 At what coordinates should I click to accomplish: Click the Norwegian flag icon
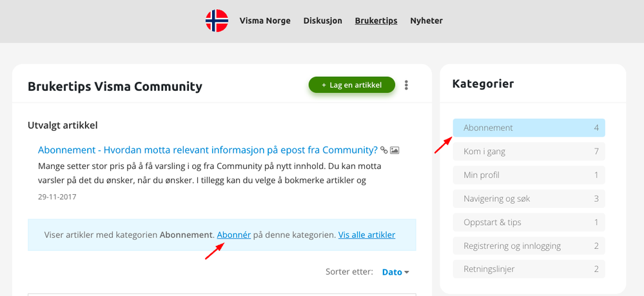click(217, 21)
